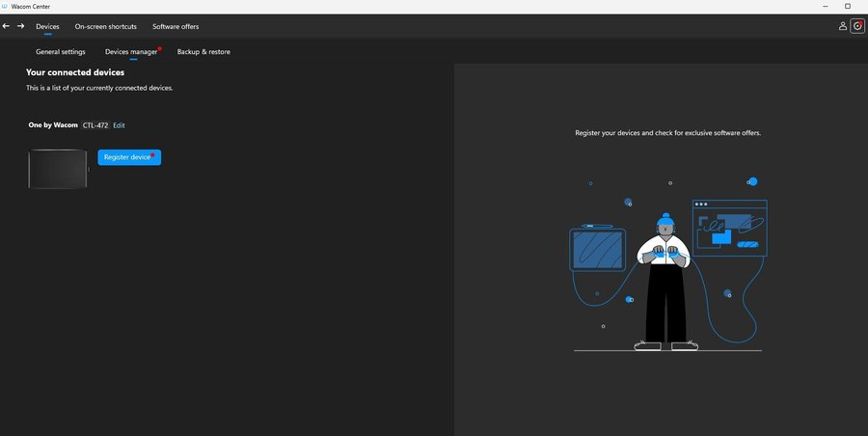This screenshot has width=868, height=436.
Task: Click the CTL-472 model badge
Action: pos(95,125)
